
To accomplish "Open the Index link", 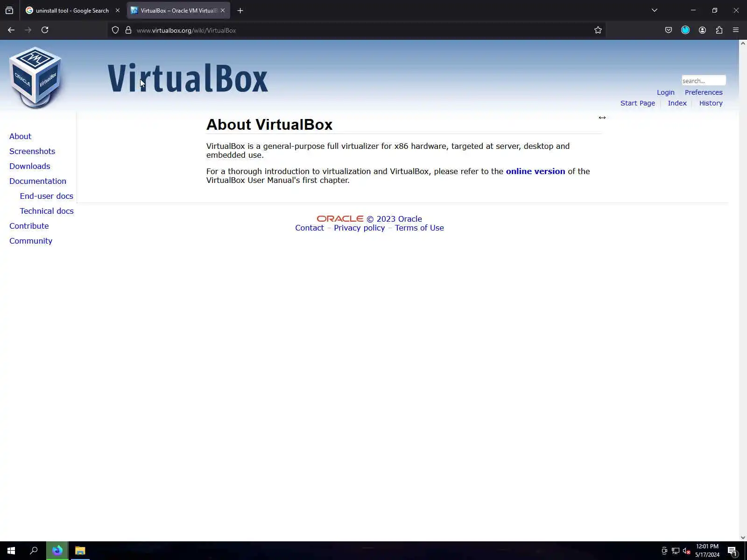I will [x=677, y=103].
